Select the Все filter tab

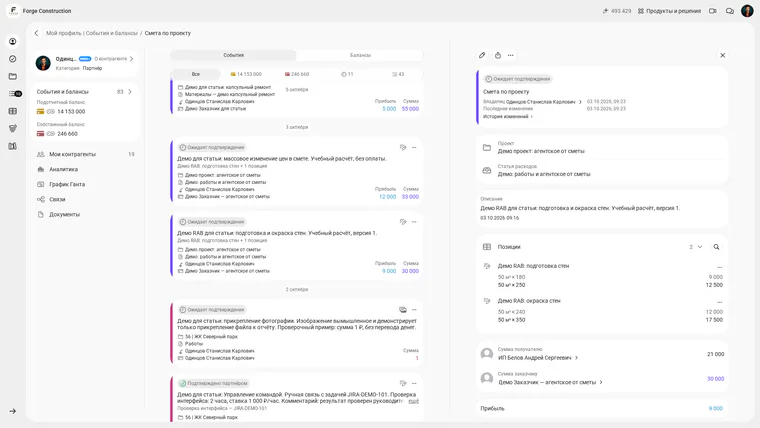(195, 74)
